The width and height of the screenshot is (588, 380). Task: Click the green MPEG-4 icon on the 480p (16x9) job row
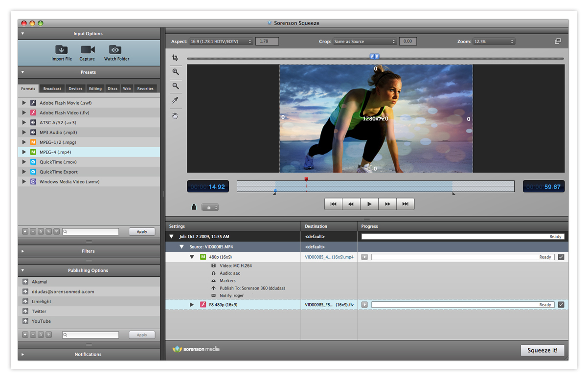tap(203, 257)
